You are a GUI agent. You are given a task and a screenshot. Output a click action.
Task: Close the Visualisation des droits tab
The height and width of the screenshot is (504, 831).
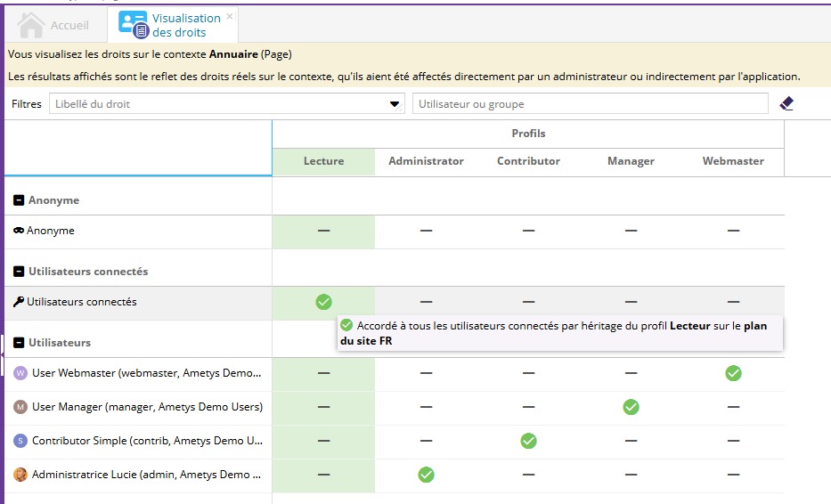point(230,16)
